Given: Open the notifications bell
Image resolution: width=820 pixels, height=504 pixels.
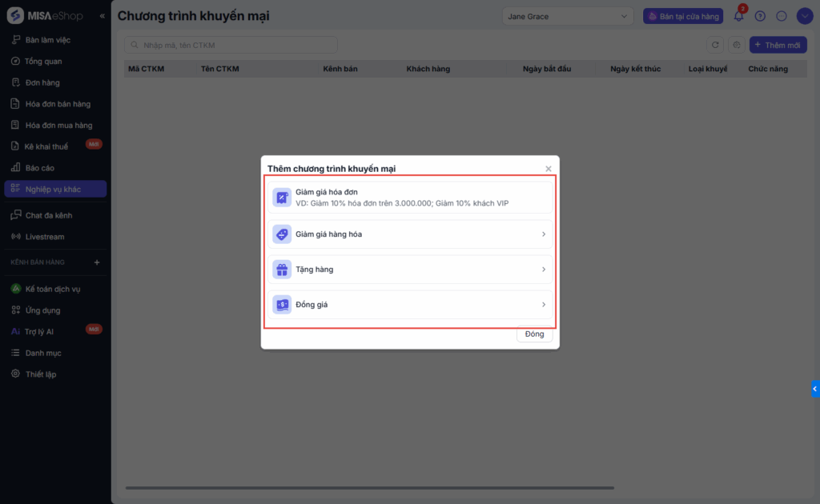Looking at the screenshot, I should [x=738, y=16].
